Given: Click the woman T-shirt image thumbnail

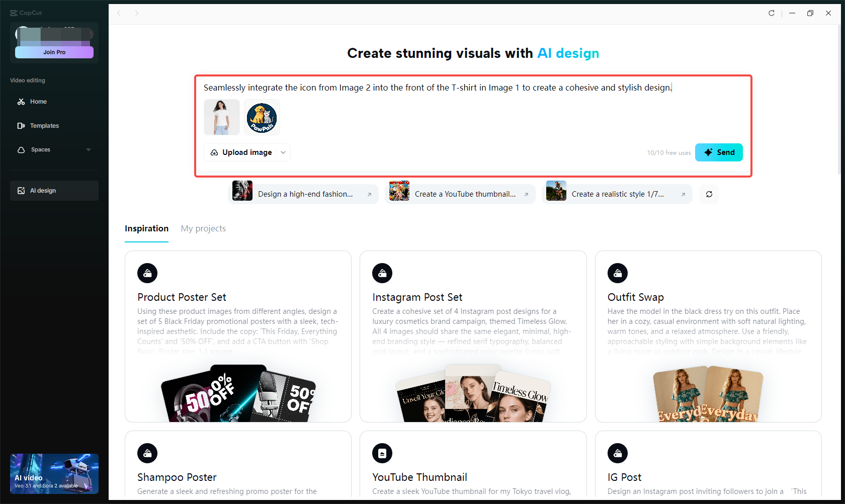Looking at the screenshot, I should tap(222, 117).
